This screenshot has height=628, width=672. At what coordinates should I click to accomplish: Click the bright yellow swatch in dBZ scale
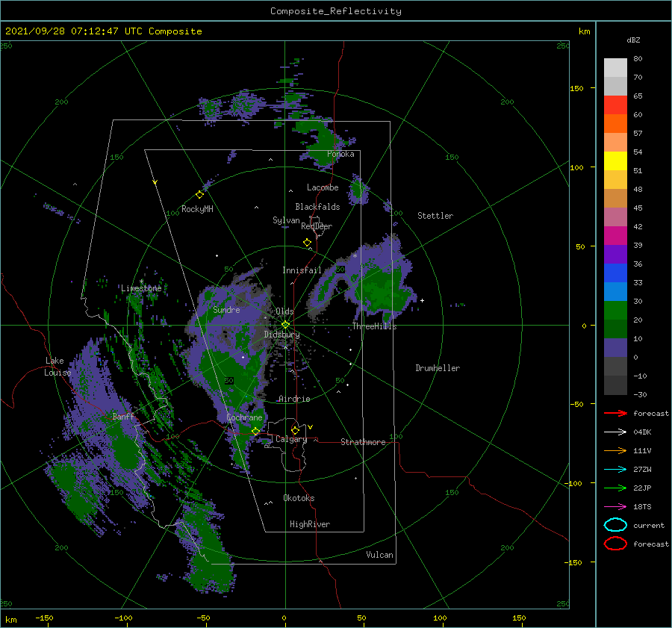pyautogui.click(x=615, y=161)
